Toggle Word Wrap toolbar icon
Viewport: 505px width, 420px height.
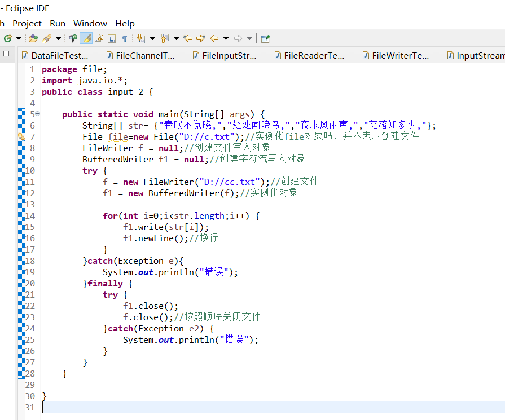[x=99, y=38]
